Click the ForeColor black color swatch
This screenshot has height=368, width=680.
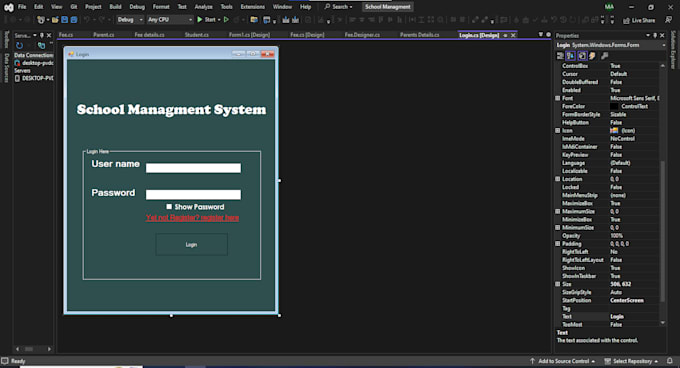tap(614, 106)
